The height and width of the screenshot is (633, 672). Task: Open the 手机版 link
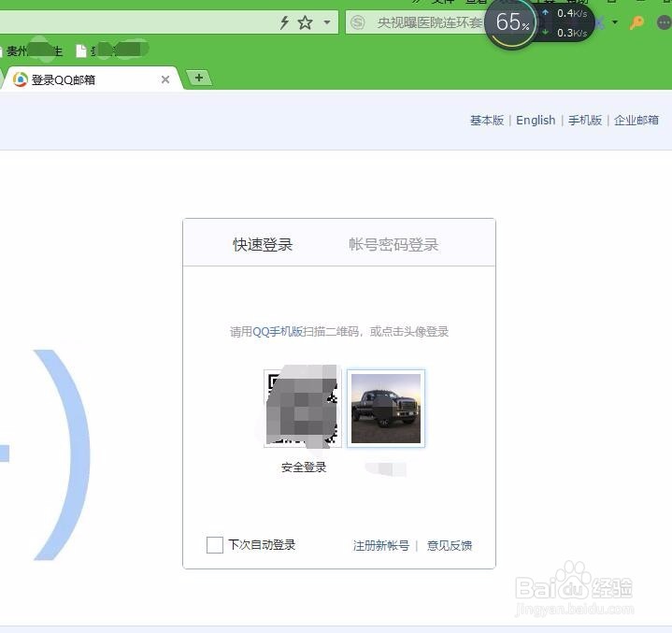tap(585, 121)
